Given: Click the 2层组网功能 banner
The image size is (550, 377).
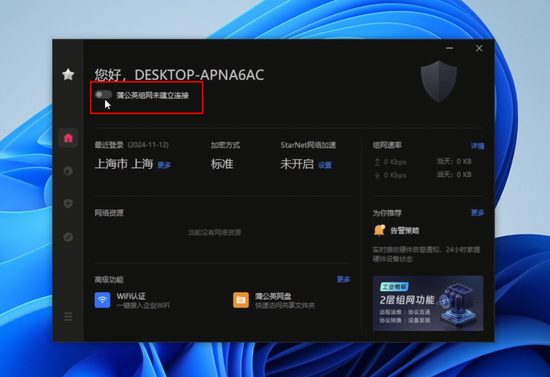Looking at the screenshot, I should [x=428, y=303].
